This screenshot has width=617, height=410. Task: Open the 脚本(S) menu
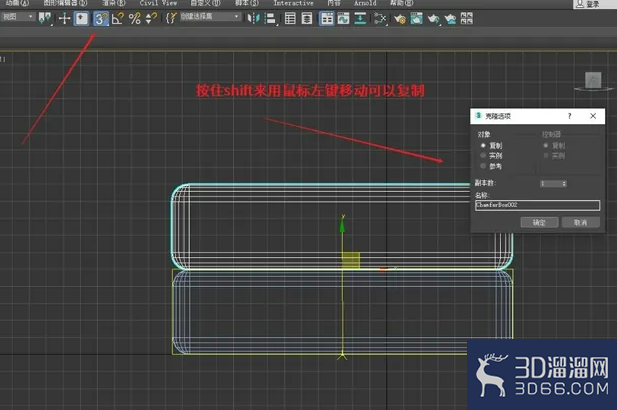(247, 3)
